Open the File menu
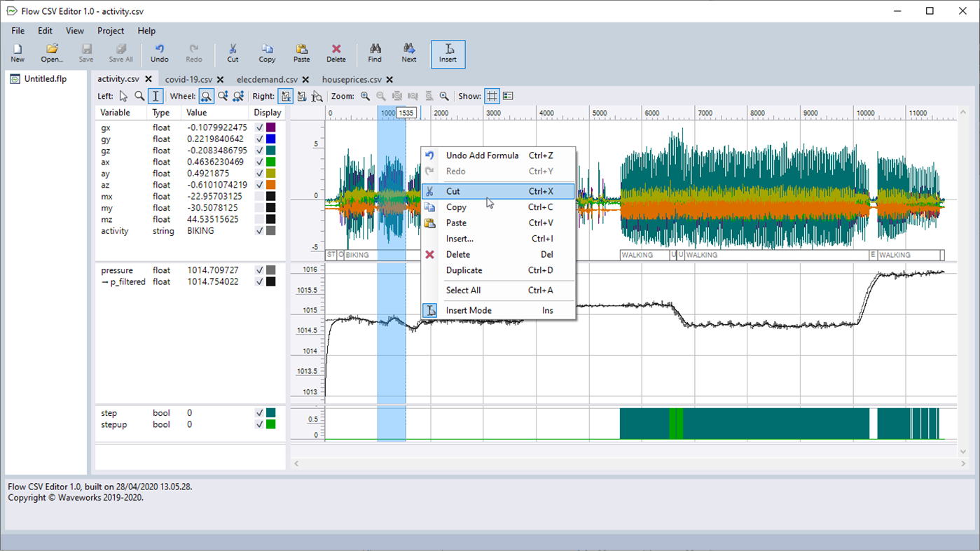 coord(17,31)
